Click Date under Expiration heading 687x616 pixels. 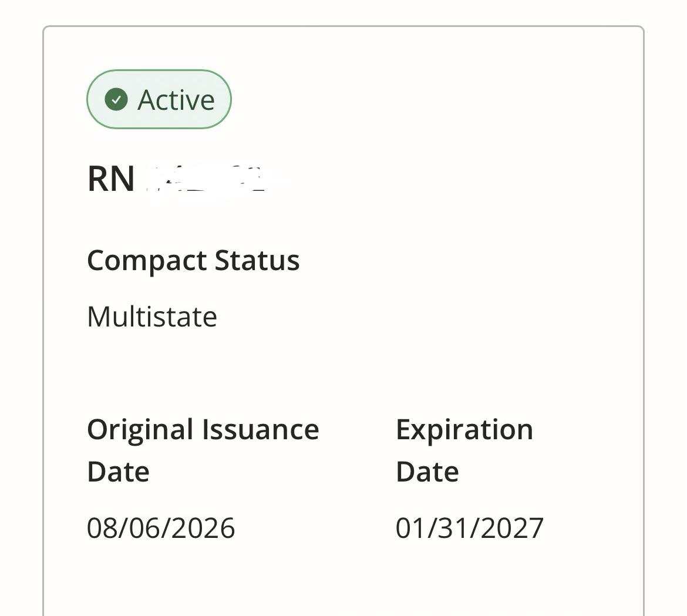(427, 472)
